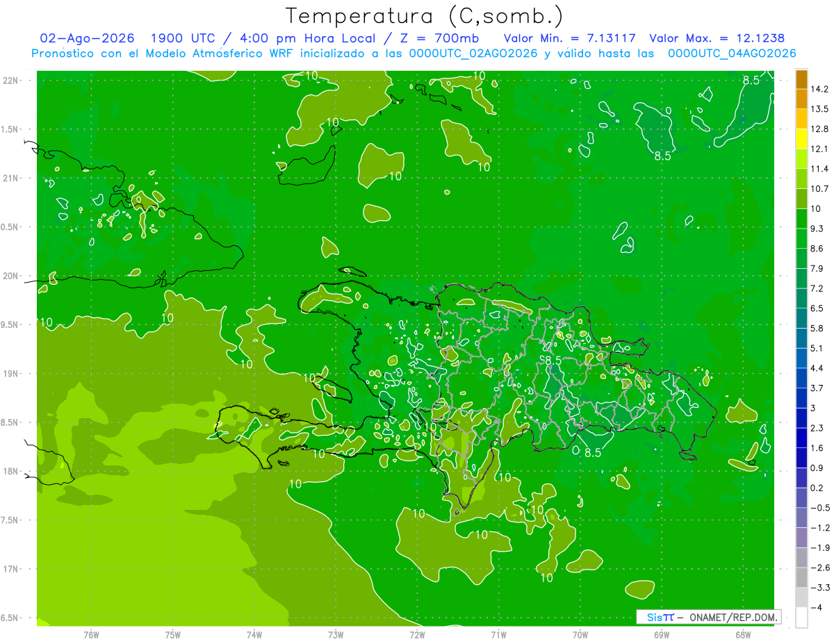The image size is (834, 644).
Task: Click the '74W' longitude axis label
Action: [254, 635]
